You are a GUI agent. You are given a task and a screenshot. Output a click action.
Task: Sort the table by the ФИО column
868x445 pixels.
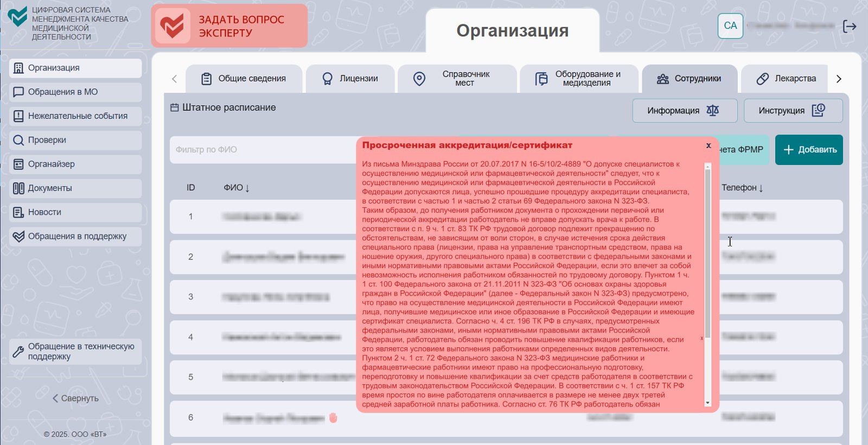pyautogui.click(x=237, y=188)
